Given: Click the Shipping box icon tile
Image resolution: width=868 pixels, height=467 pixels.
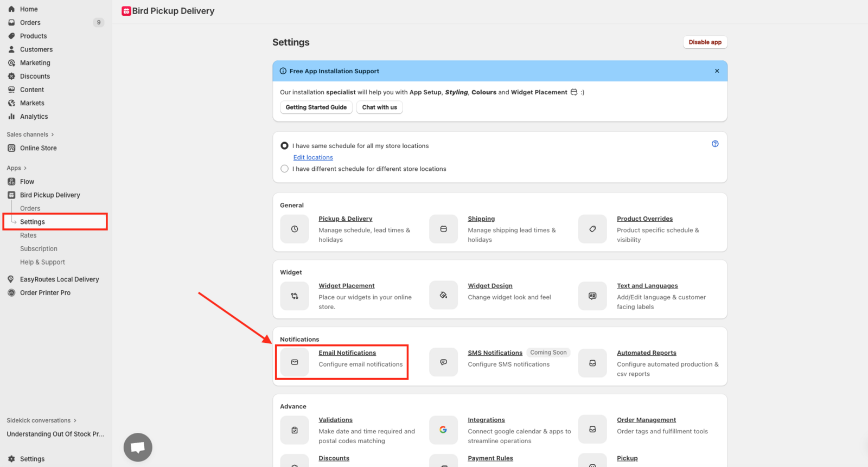Looking at the screenshot, I should pos(443,229).
